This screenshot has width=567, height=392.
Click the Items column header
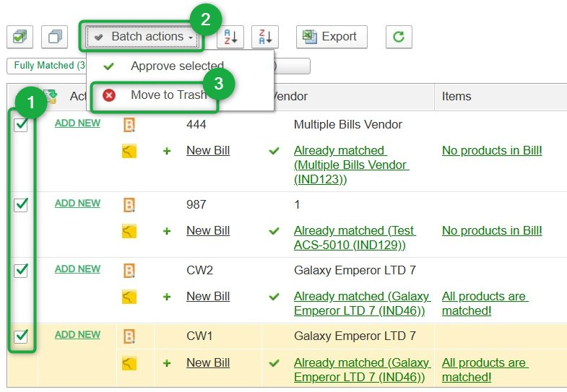(x=456, y=96)
